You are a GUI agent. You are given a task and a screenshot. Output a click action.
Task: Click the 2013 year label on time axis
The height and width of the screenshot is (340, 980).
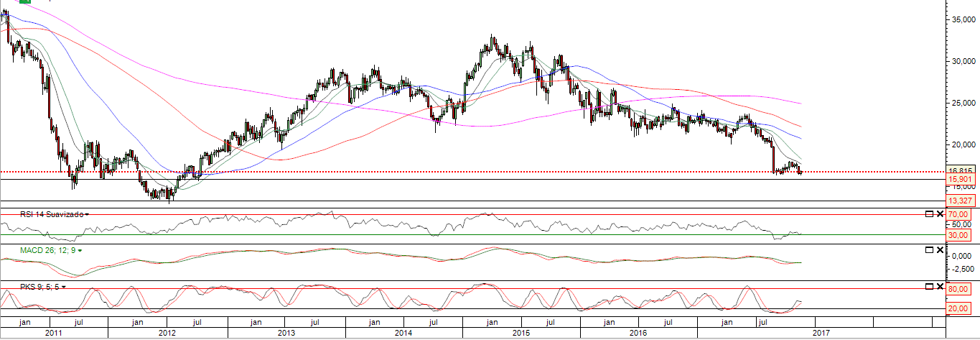286,334
